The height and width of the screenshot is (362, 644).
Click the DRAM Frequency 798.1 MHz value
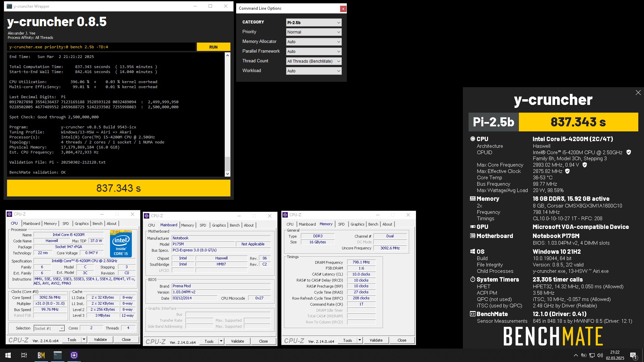(x=361, y=262)
